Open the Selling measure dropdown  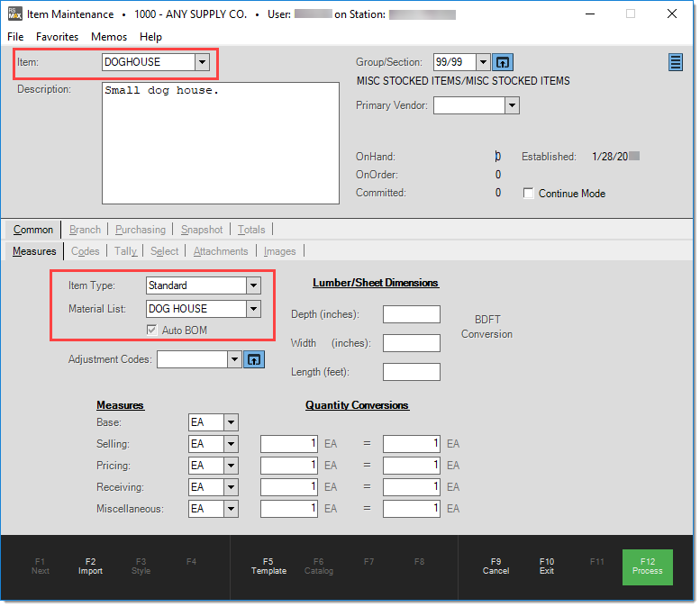point(232,446)
